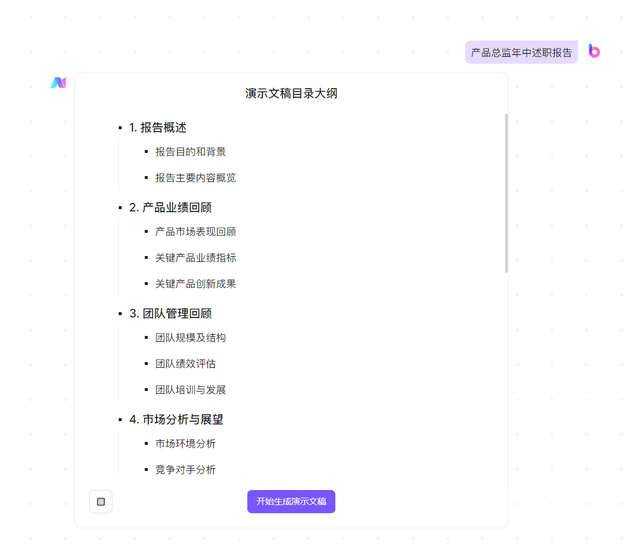Click the outline view icon button
This screenshot has height=552, width=640.
coord(101,501)
